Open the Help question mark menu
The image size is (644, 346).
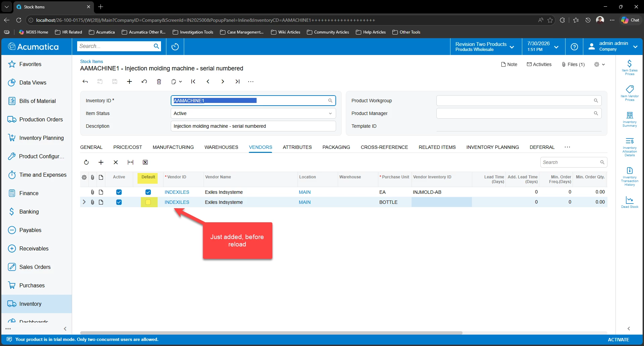coord(574,47)
